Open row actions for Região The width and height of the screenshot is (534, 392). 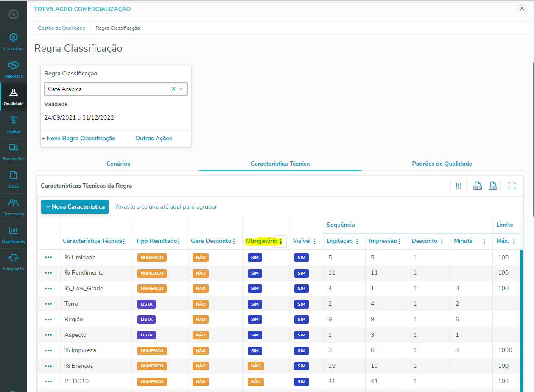click(x=48, y=320)
